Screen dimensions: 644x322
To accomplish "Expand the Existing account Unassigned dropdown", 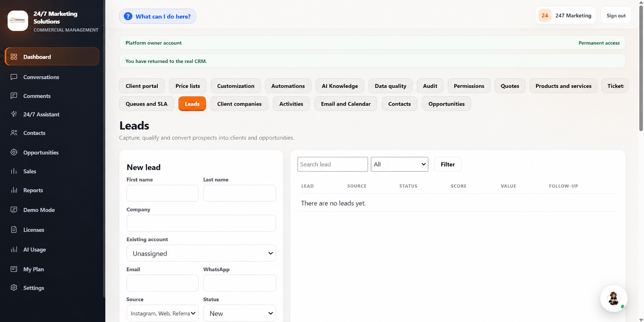I will tap(201, 253).
